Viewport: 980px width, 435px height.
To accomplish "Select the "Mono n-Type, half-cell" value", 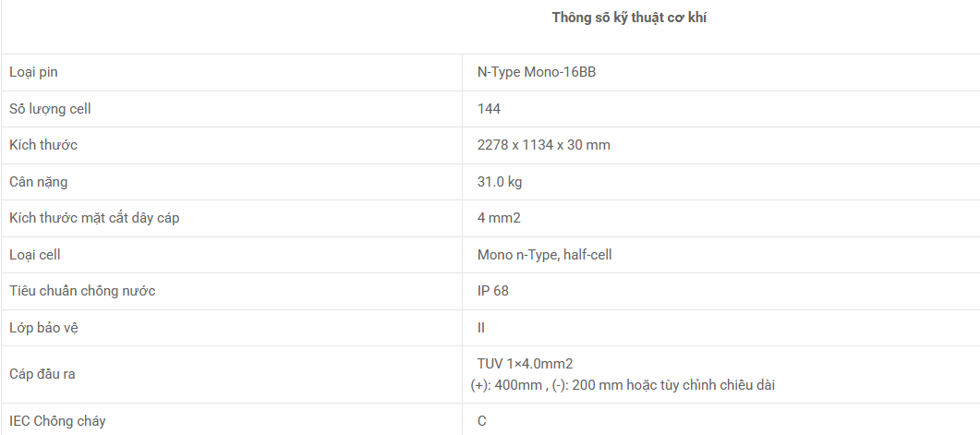I will point(544,255).
